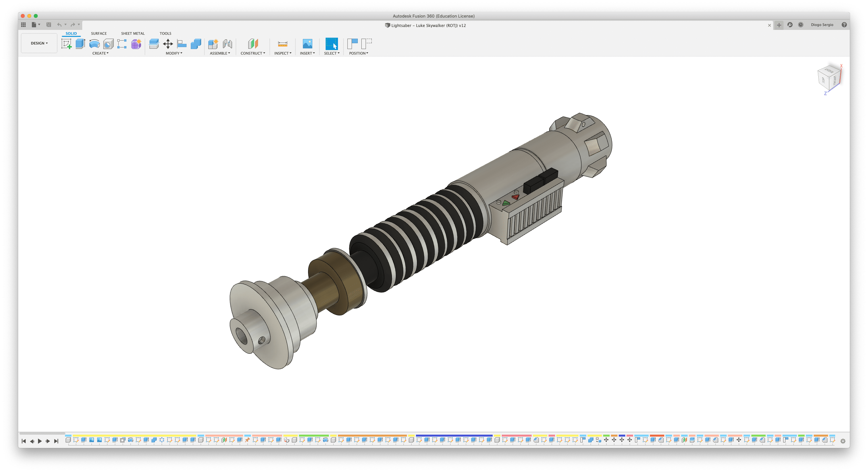
Task: Expand the SELECT menu dropdown
Action: (331, 53)
